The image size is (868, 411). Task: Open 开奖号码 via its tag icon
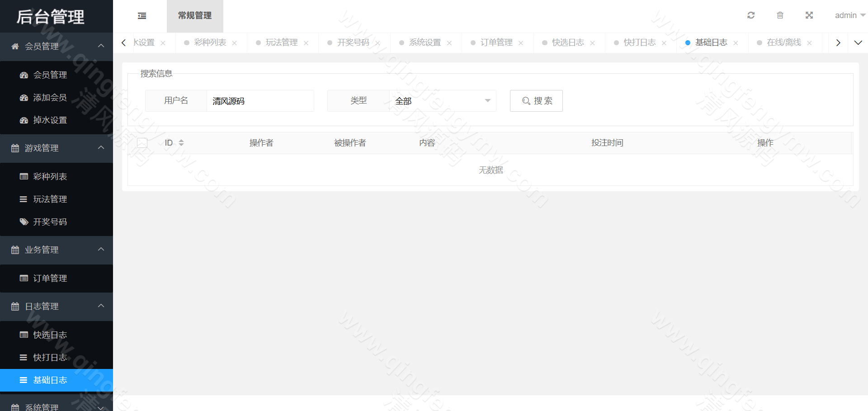(24, 222)
